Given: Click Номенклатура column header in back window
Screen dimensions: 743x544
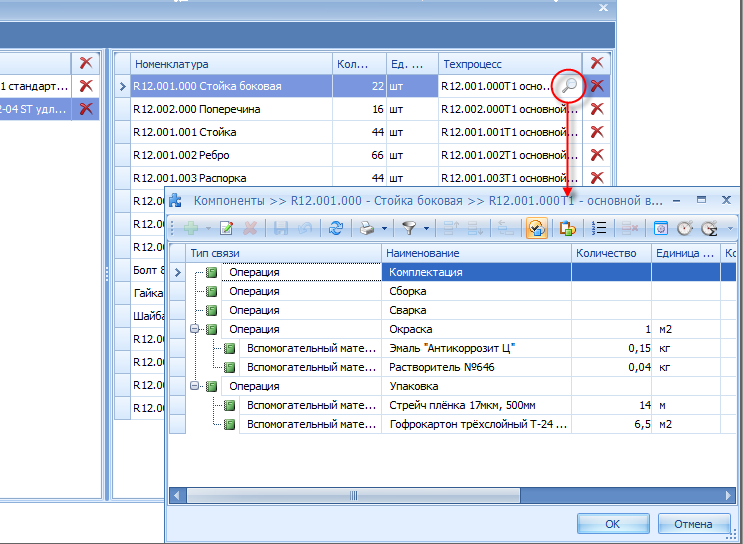Looking at the screenshot, I should pyautogui.click(x=231, y=63).
